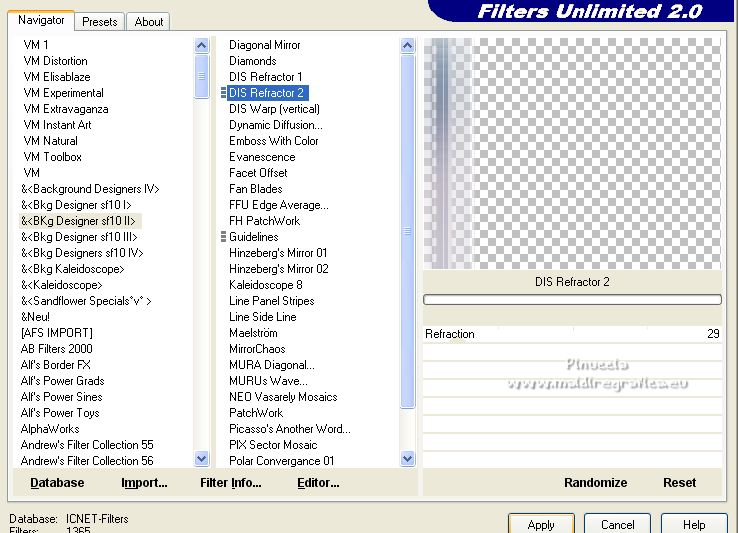The height and width of the screenshot is (533, 738).
Task: Click the progress bar under DIS Refractor 2
Action: pyautogui.click(x=572, y=299)
